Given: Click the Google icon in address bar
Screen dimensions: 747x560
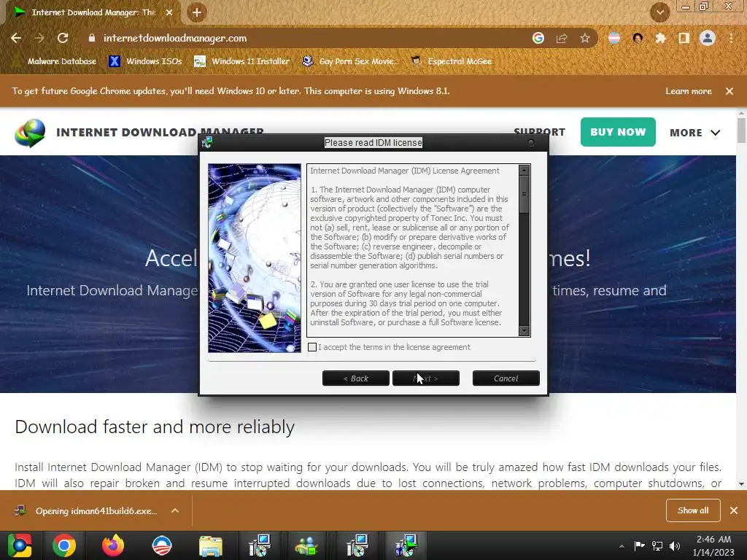Looking at the screenshot, I should click(538, 38).
